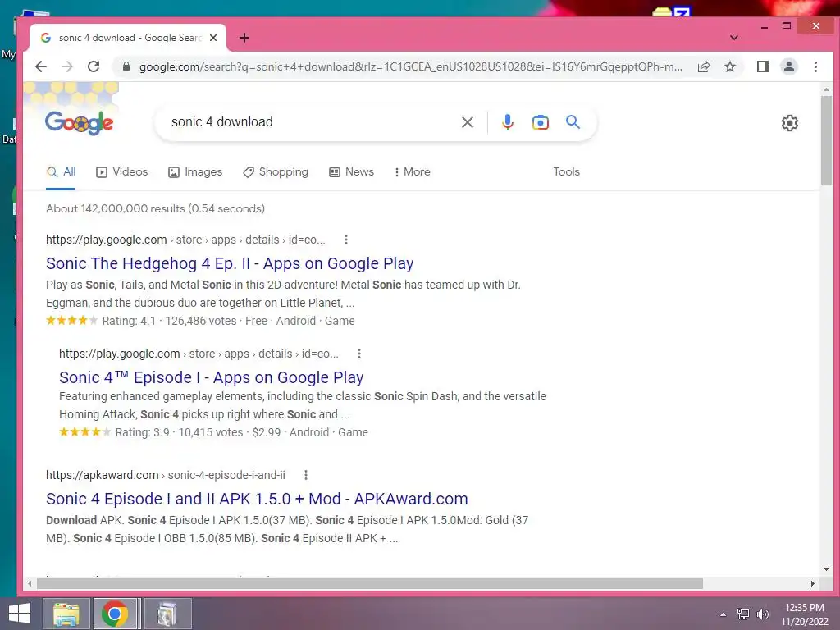Open the taskbar clock and date
Image resolution: width=840 pixels, height=630 pixels.
point(804,614)
